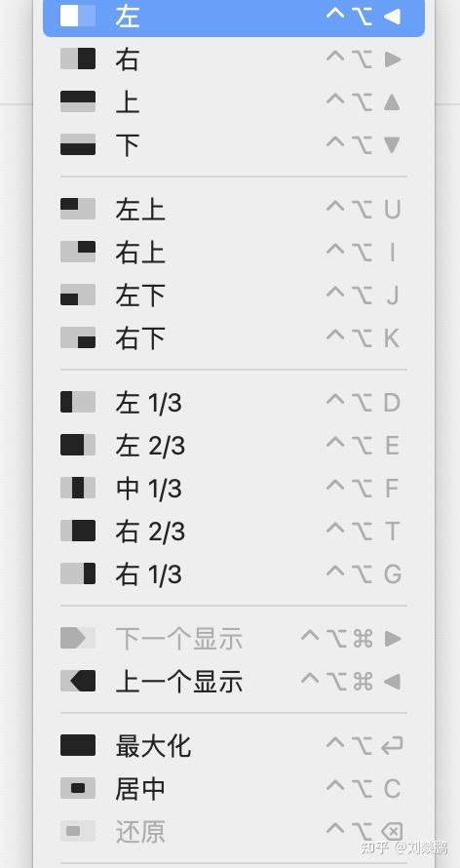Viewport: 460px width, 868px height.
Task: Select 左下 from the menu
Action: point(233,295)
